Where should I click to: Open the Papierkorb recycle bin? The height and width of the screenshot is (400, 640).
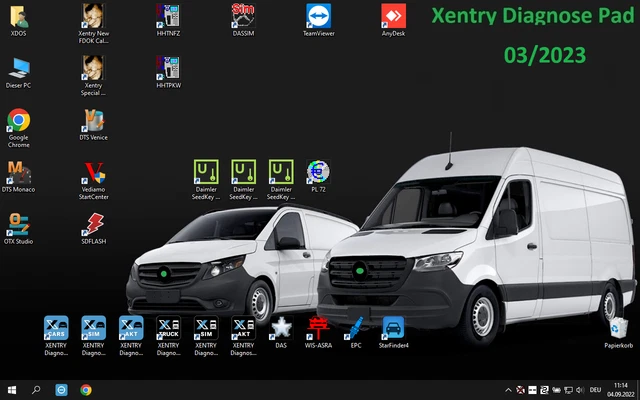(x=619, y=332)
